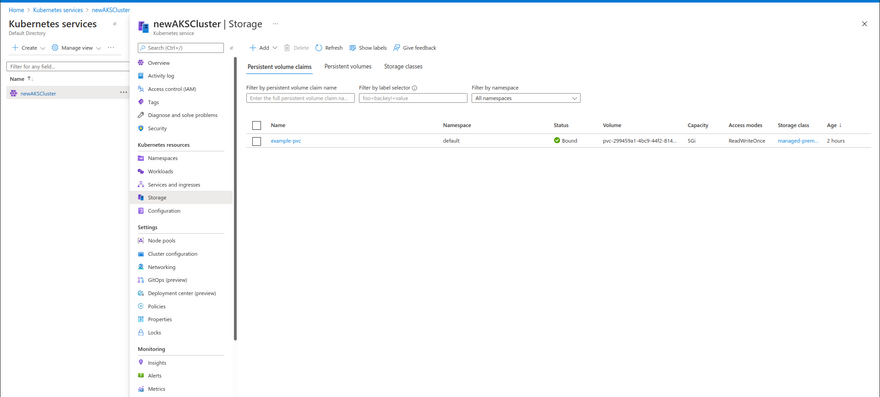Open the Locks settings
Screen dimensions: 880x397
pyautogui.click(x=154, y=333)
